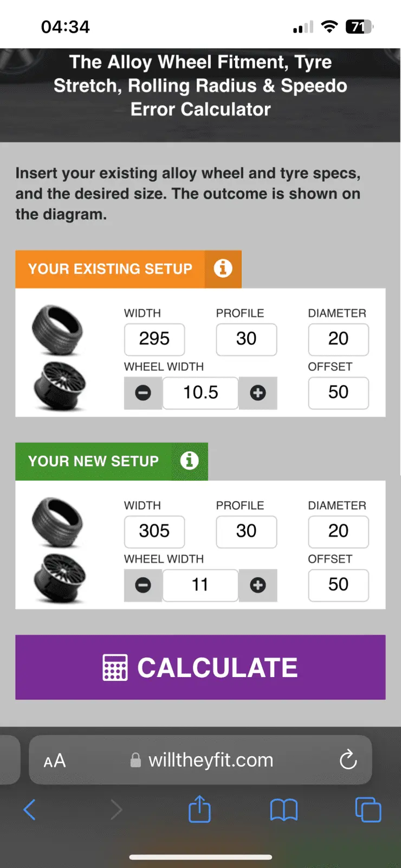Click the new setup wheel width value

pyautogui.click(x=200, y=585)
